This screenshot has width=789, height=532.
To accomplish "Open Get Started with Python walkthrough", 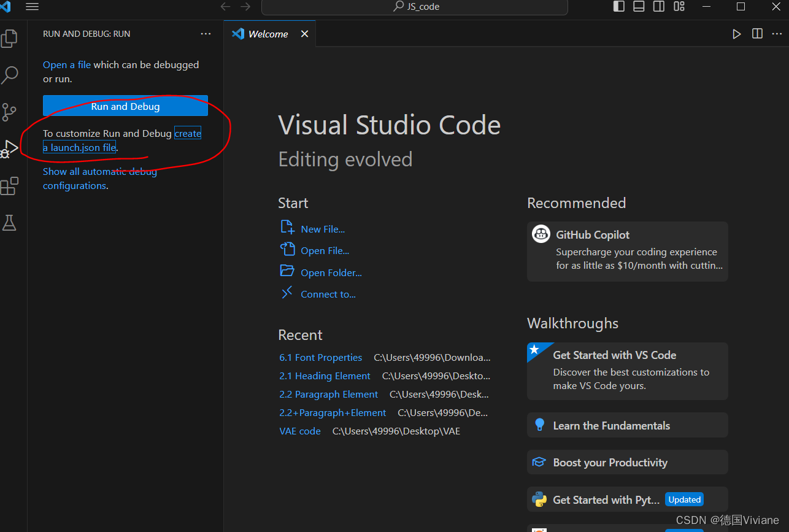I will point(628,499).
